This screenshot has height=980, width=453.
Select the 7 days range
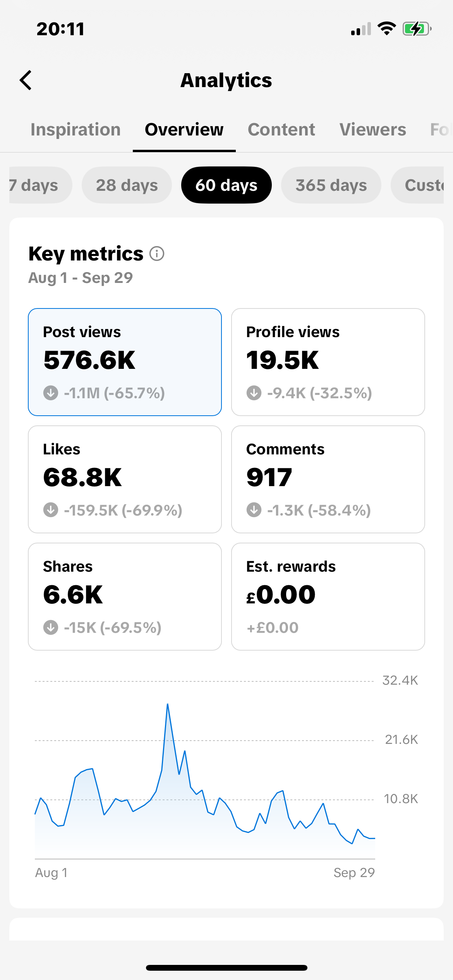[40, 185]
